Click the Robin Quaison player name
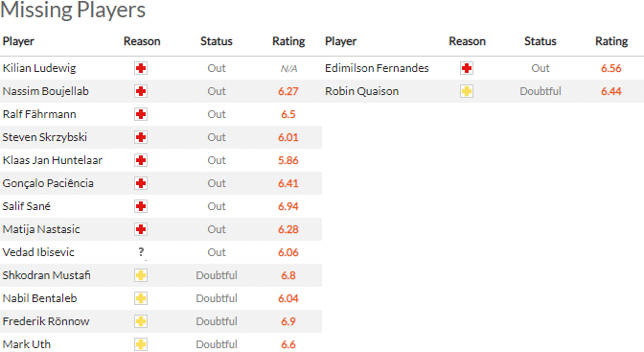Image resolution: width=644 pixels, height=352 pixels. pyautogui.click(x=362, y=91)
